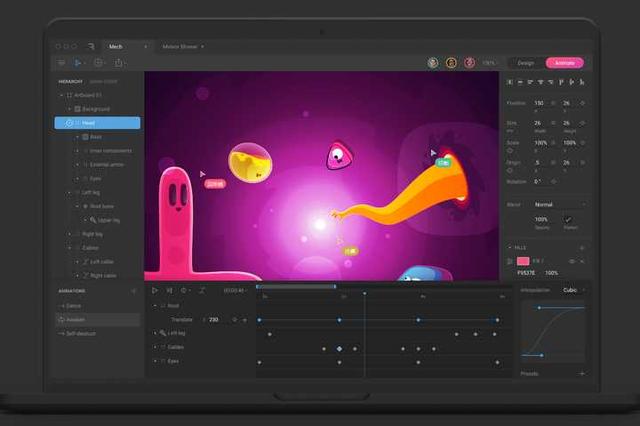The width and height of the screenshot is (640, 426).
Task: Collapse the Left leg hierarchy item
Action: 69,192
